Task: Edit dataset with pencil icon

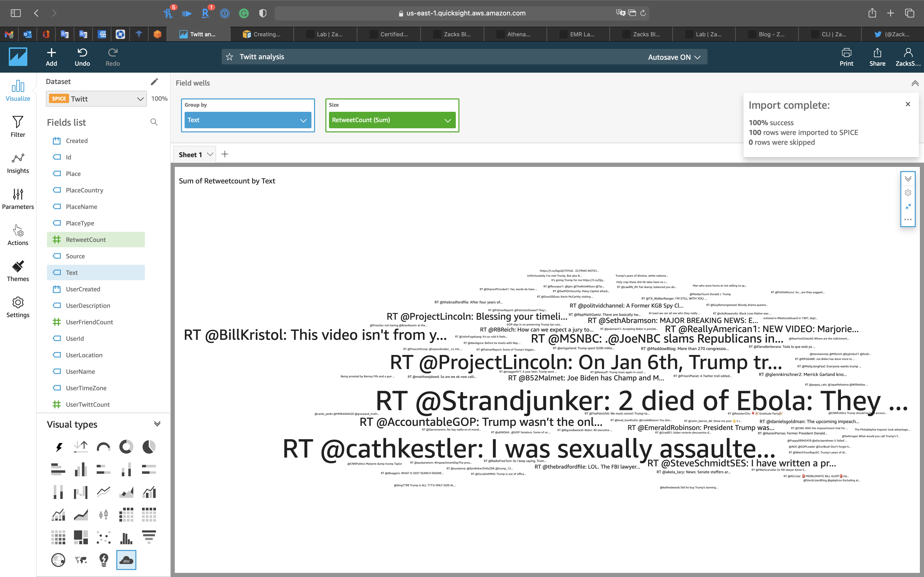Action: [154, 82]
